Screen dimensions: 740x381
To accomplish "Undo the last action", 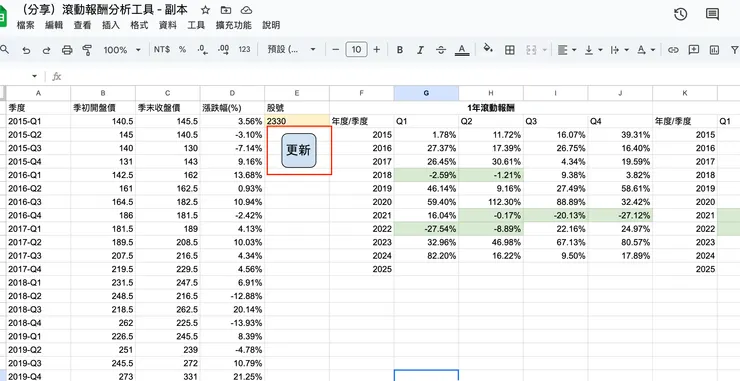I will pos(26,50).
